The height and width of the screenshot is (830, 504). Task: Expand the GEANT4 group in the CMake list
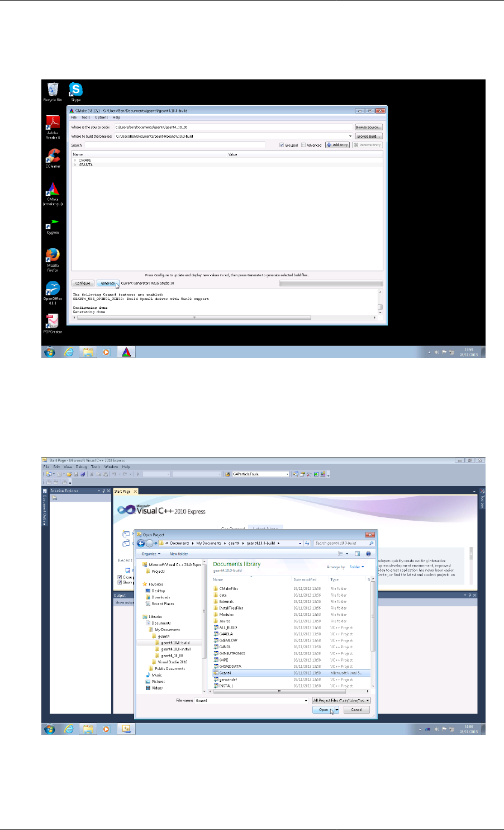point(75,164)
